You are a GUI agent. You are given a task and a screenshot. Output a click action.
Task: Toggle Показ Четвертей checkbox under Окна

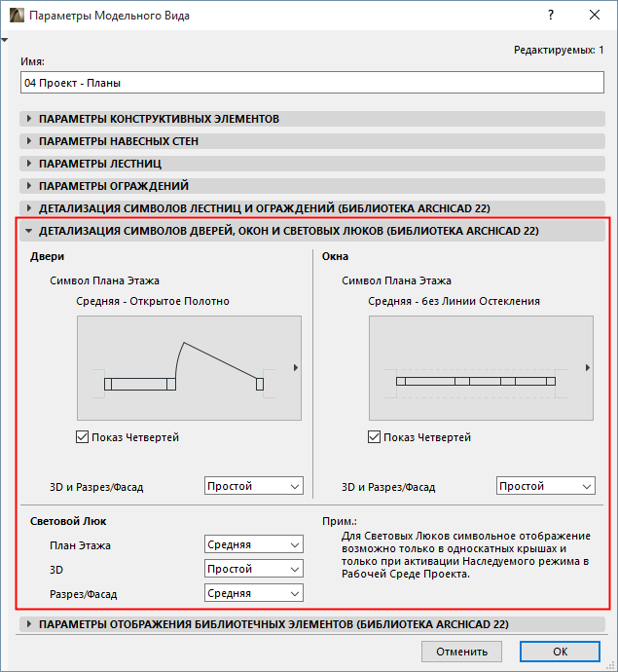(375, 437)
